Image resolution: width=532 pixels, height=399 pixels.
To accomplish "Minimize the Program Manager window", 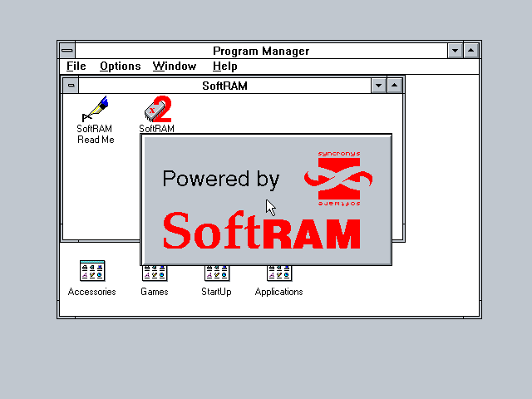I will 455,51.
